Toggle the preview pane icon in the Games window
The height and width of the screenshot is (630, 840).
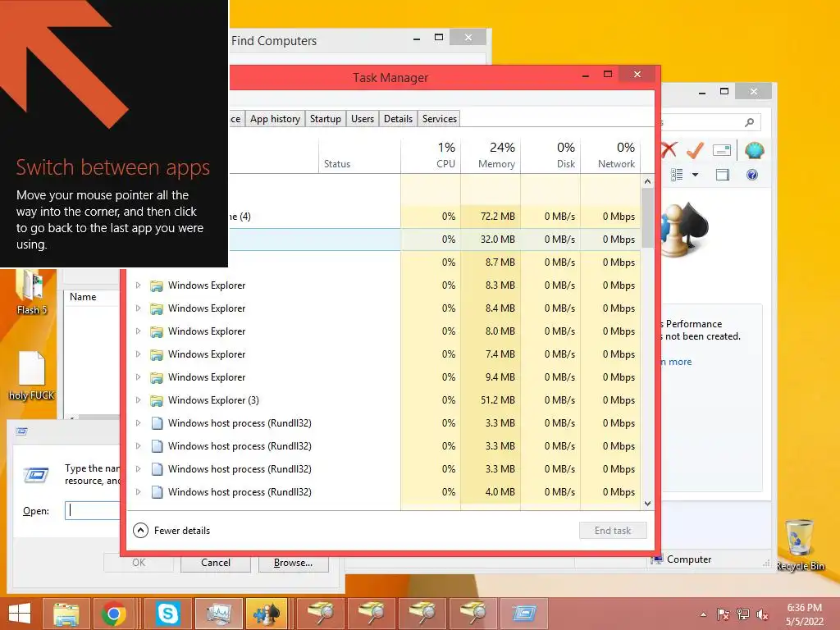coord(723,175)
